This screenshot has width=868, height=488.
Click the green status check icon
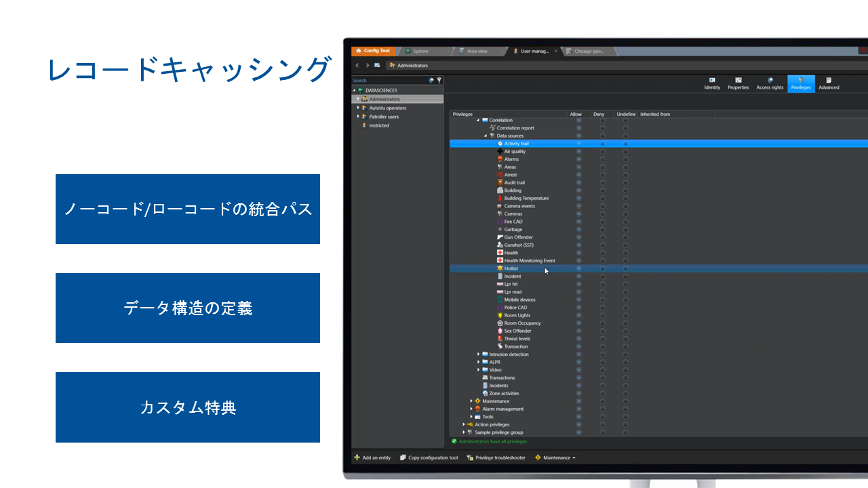pyautogui.click(x=454, y=441)
